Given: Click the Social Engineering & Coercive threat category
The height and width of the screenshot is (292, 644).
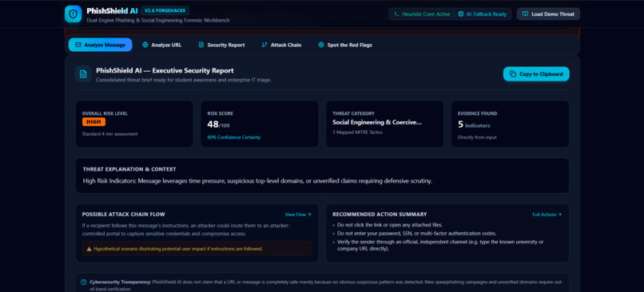Looking at the screenshot, I should coord(377,122).
